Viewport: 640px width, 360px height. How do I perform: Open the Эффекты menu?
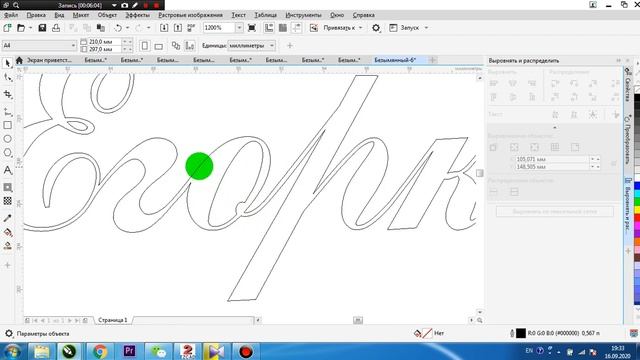[x=138, y=15]
